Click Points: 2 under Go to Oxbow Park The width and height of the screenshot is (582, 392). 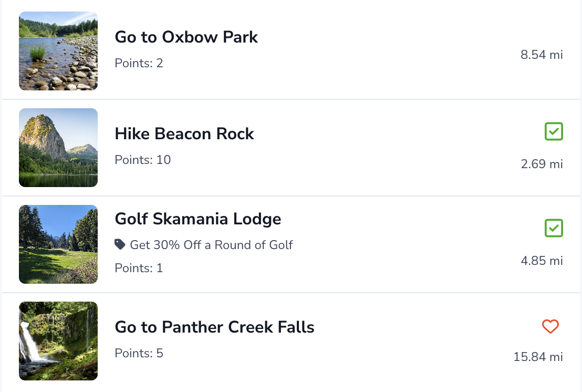click(139, 63)
